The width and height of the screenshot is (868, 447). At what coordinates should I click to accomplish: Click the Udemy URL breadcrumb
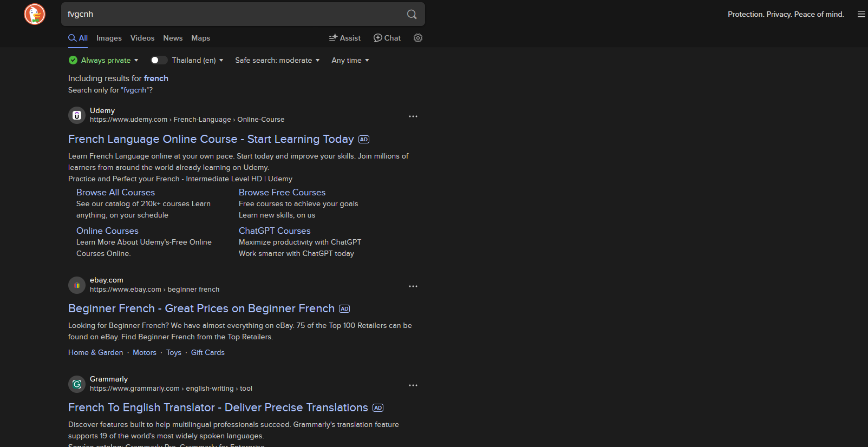(187, 120)
